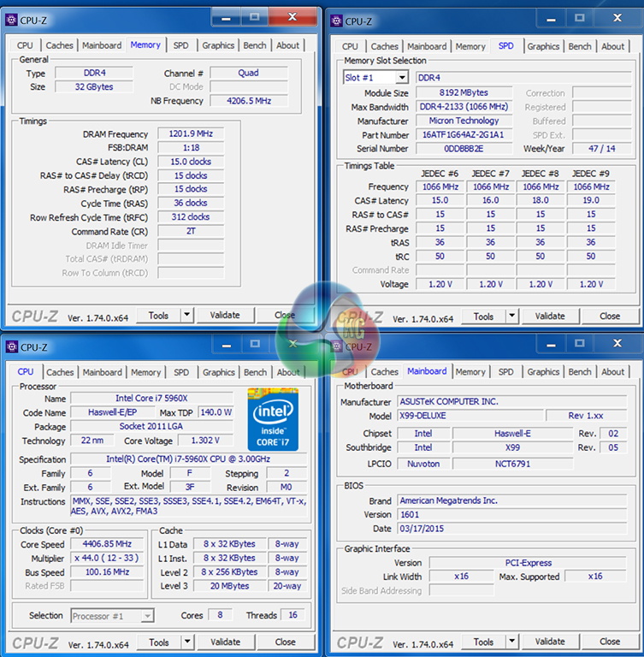644x657 pixels.
Task: Click Validate button in CPU window
Action: (x=226, y=642)
